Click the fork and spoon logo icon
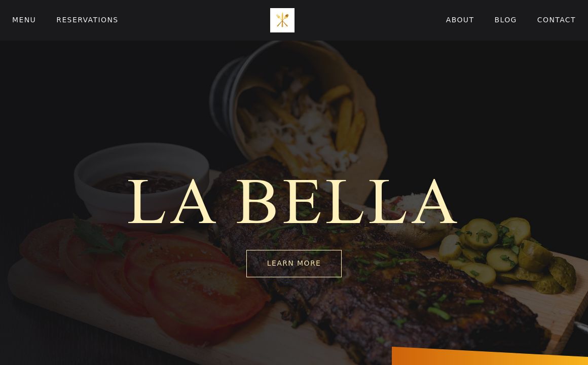Viewport: 588px width, 365px height. coord(282,20)
